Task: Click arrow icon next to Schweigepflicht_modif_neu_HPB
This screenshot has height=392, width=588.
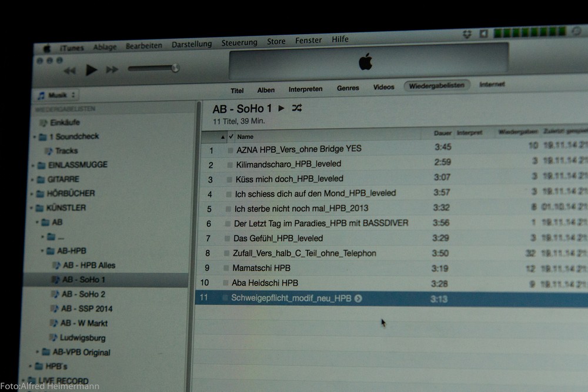Action: click(x=358, y=299)
